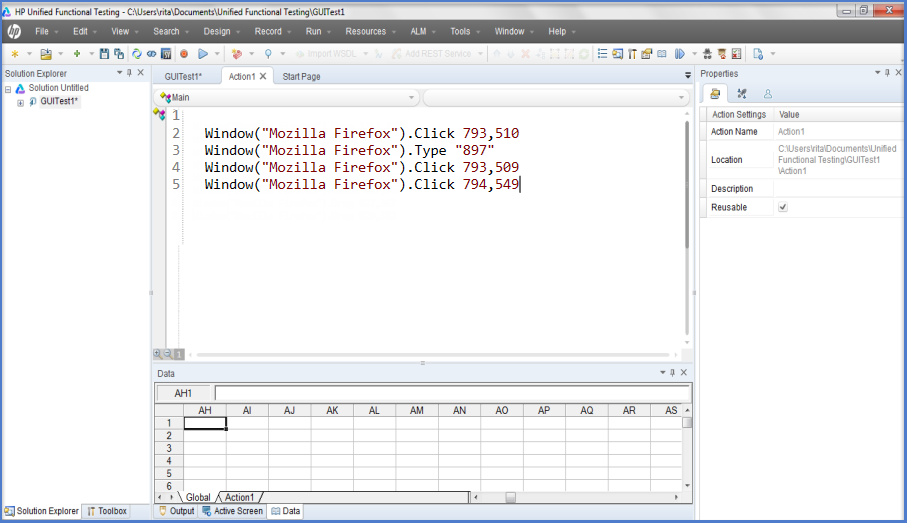Click the blue pin breakpoint icon
The height and width of the screenshot is (523, 907).
coord(268,54)
